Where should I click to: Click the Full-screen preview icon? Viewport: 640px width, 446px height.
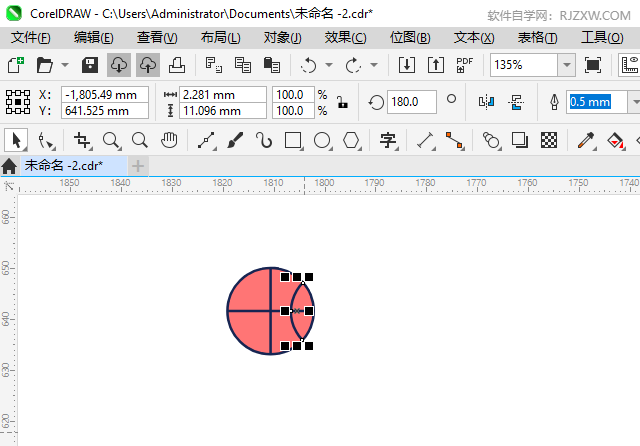click(x=593, y=65)
